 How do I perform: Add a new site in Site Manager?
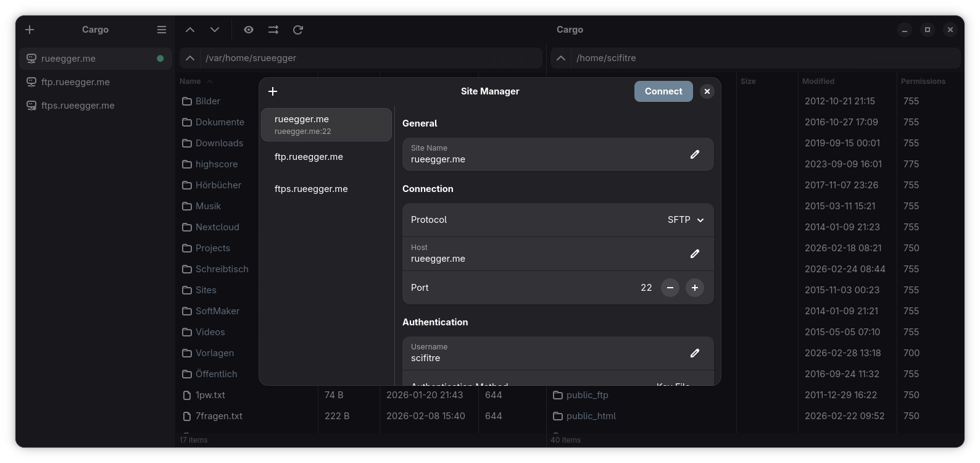coord(273,91)
